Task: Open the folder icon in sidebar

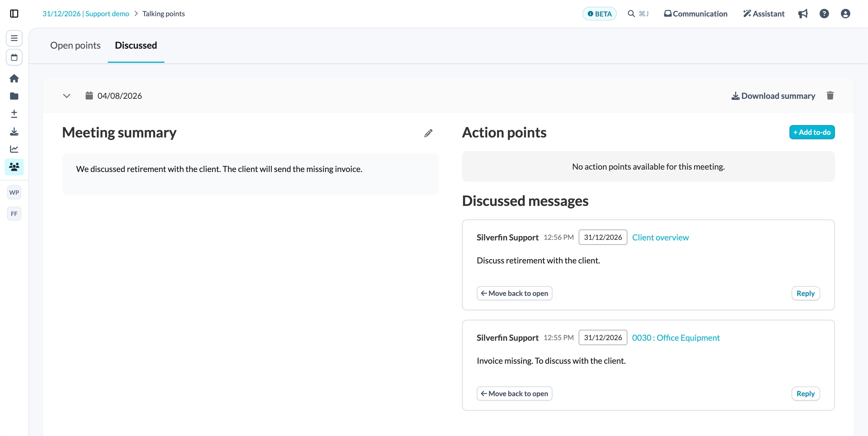Action: pyautogui.click(x=14, y=96)
